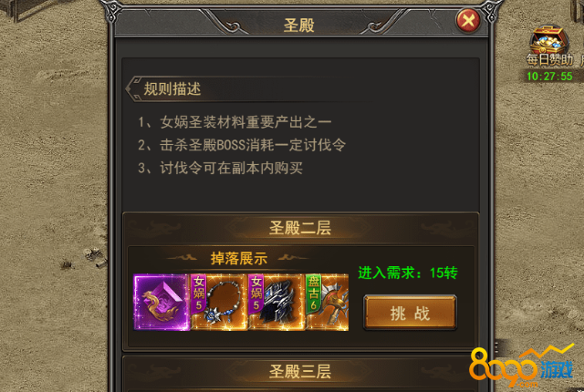Click the 掉落展示 label
584x392 pixels.
point(239,258)
